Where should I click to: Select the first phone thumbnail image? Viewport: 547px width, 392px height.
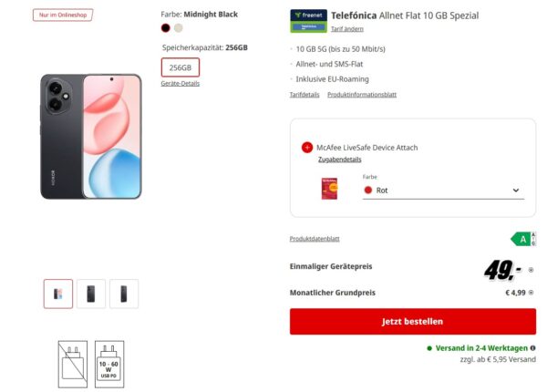coord(58,294)
